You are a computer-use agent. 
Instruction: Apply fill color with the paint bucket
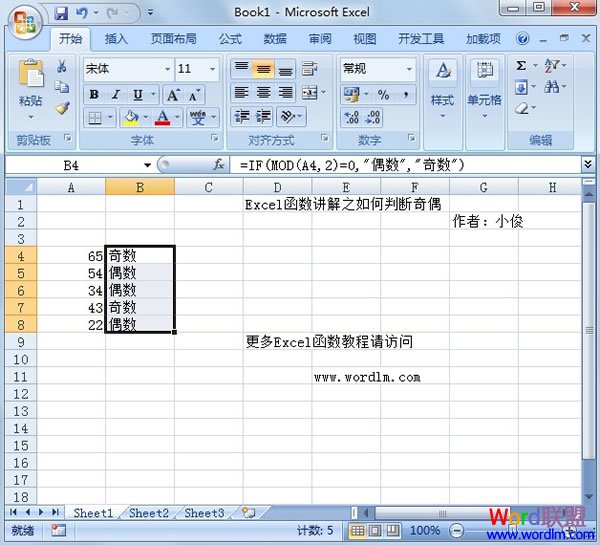click(131, 117)
